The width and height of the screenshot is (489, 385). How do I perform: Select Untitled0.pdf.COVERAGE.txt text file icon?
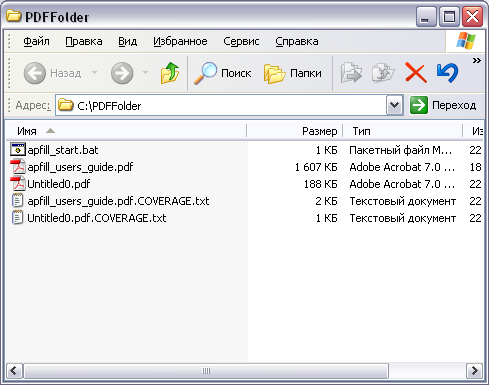18,218
